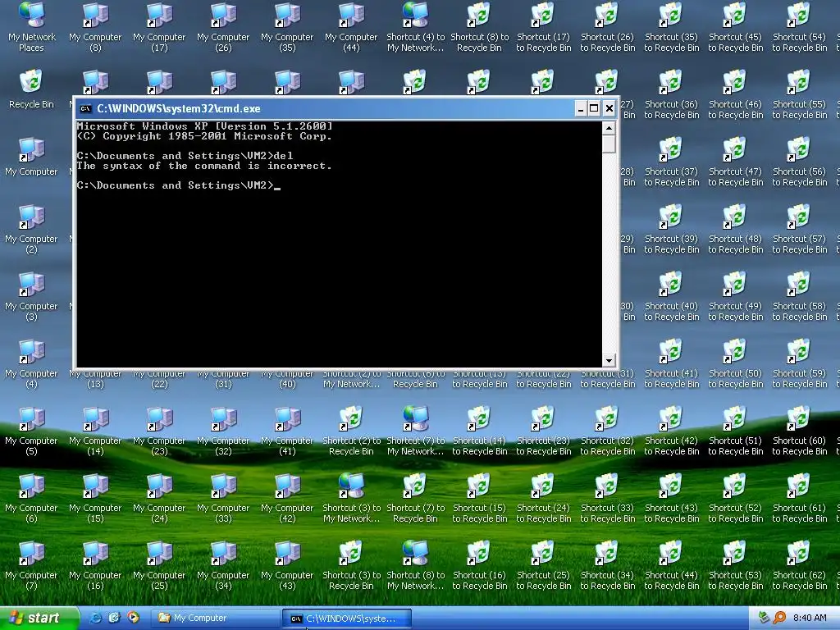840x630 pixels.
Task: Select Shortcut (54) to Recycle Bin
Action: (799, 27)
